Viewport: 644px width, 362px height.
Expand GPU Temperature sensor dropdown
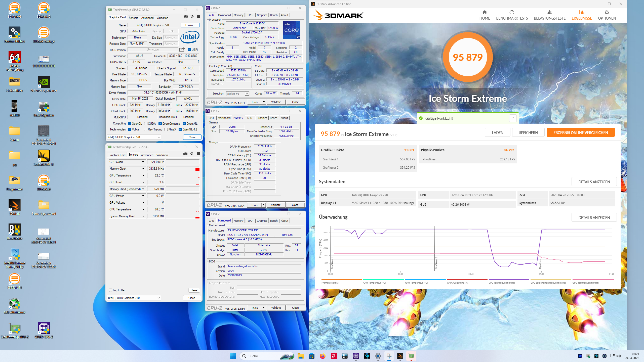point(143,175)
